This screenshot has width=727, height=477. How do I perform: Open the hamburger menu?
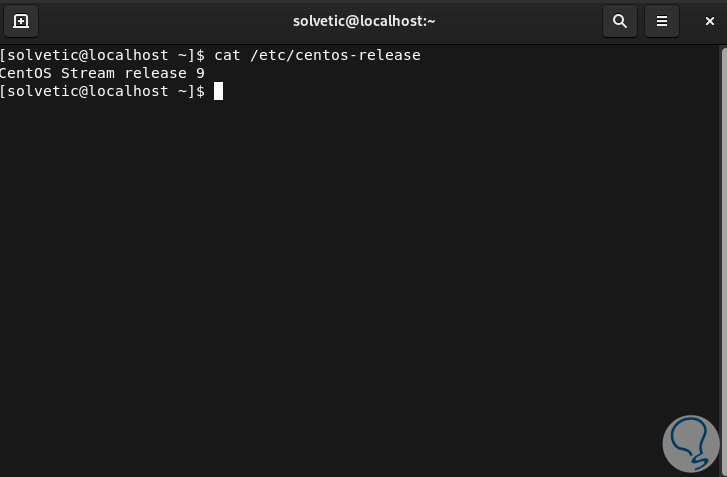click(x=661, y=20)
